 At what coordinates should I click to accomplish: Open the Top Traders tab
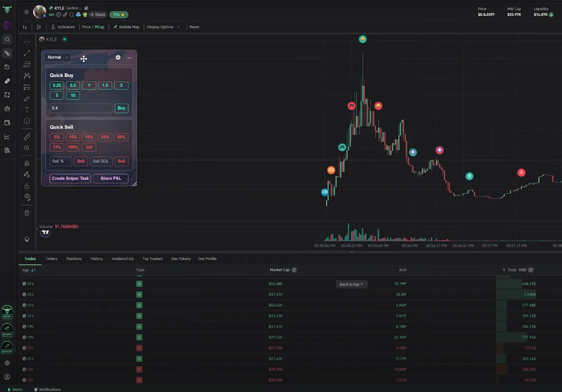(x=152, y=259)
